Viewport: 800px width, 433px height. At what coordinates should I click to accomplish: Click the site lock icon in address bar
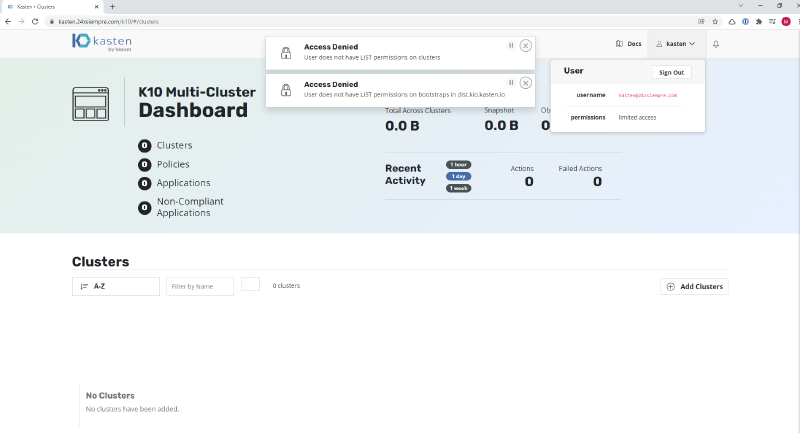pyautogui.click(x=52, y=22)
